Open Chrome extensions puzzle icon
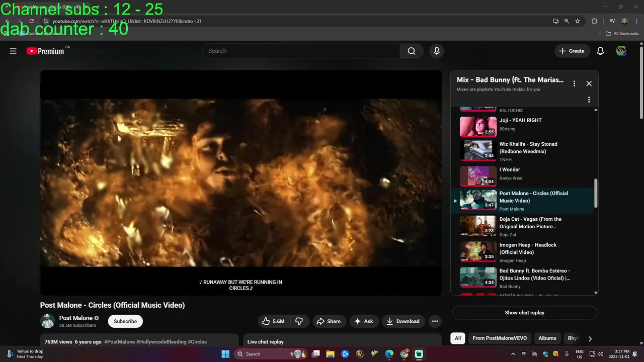Screen dimensions: 644x362 595,21
